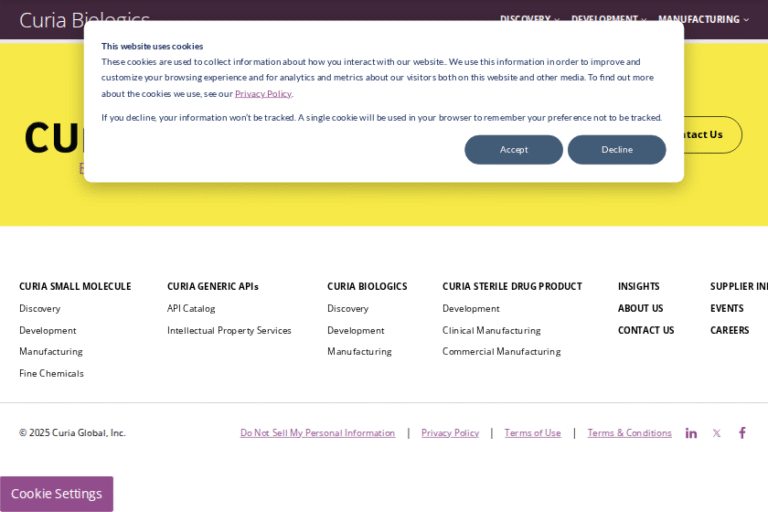The image size is (768, 512).
Task: Open the Terms of Use link
Action: point(532,433)
